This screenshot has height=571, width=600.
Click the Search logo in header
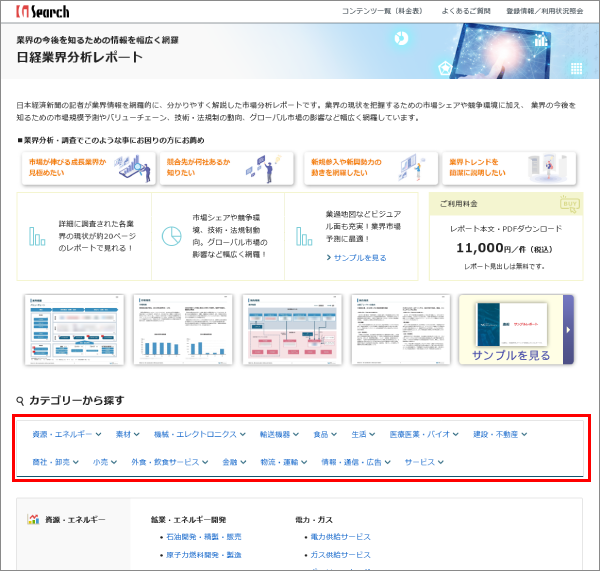42,11
